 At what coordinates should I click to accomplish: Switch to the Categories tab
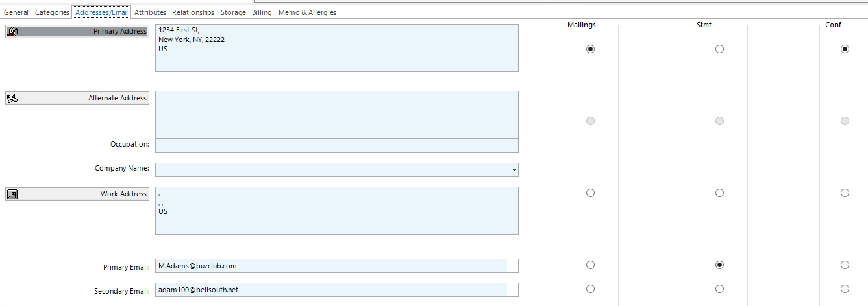pos(52,12)
